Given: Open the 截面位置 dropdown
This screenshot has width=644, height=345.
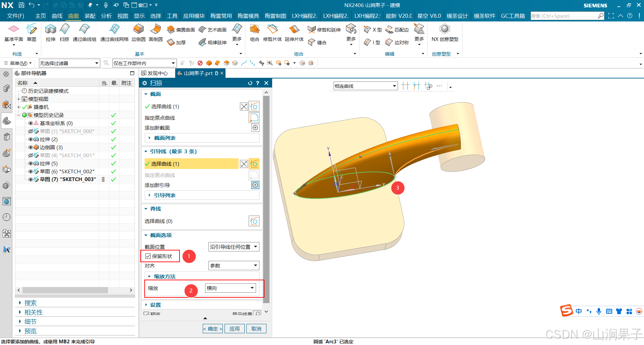Looking at the screenshot, I should pos(234,247).
